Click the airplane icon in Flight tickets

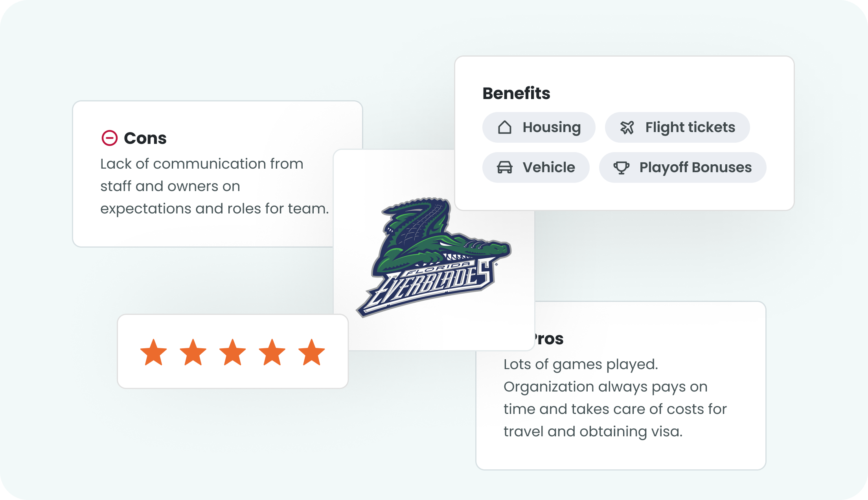[x=627, y=127]
